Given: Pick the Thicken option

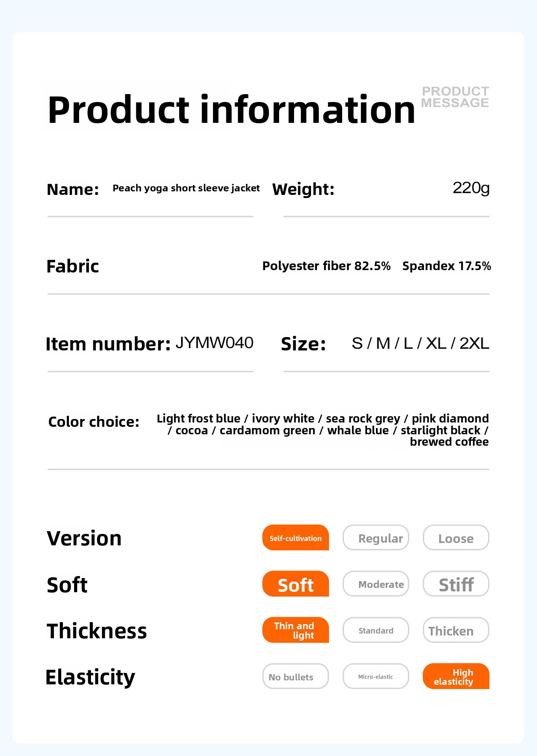Looking at the screenshot, I should click(x=456, y=630).
